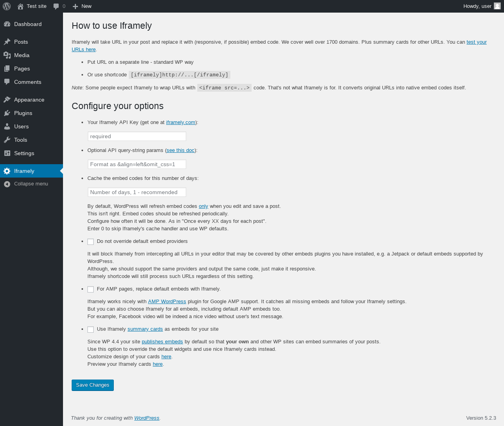This screenshot has height=426, width=504.
Task: Click the WordPress logo icon
Action: (7, 6)
